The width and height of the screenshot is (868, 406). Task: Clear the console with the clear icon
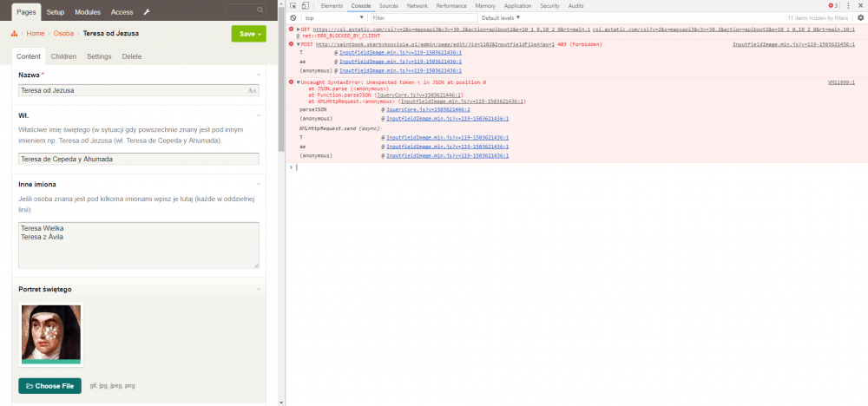(x=293, y=17)
